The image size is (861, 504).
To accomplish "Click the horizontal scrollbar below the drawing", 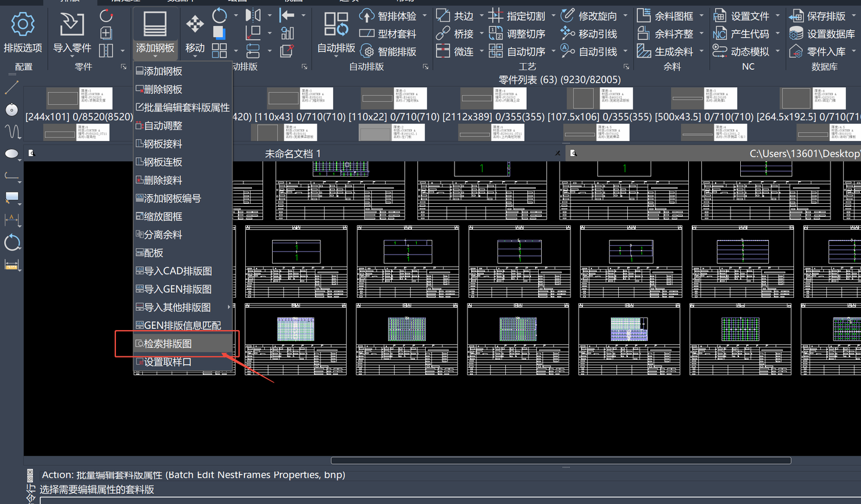I will [561, 460].
